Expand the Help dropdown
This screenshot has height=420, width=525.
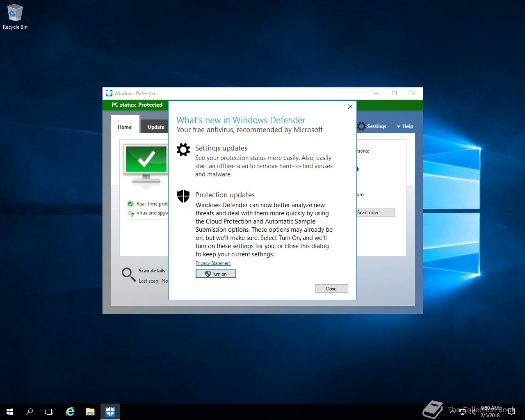point(404,126)
